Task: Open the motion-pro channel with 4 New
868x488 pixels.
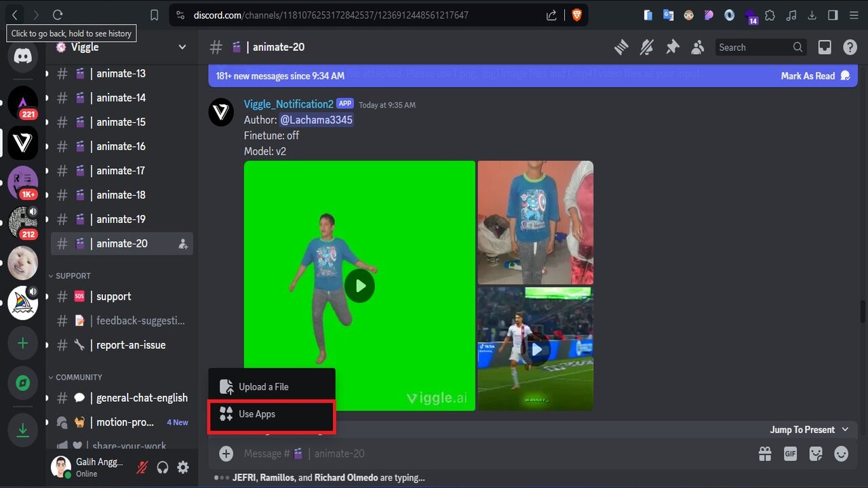Action: 122,422
